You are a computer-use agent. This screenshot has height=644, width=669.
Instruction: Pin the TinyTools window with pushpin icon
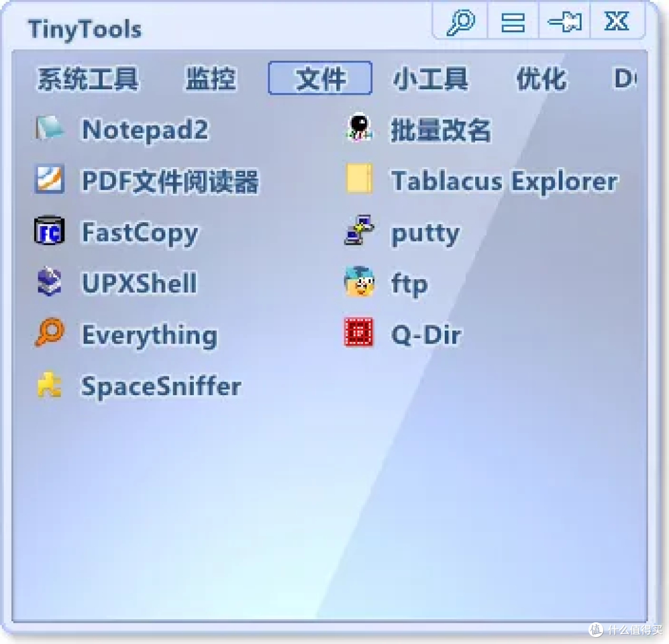point(564,22)
